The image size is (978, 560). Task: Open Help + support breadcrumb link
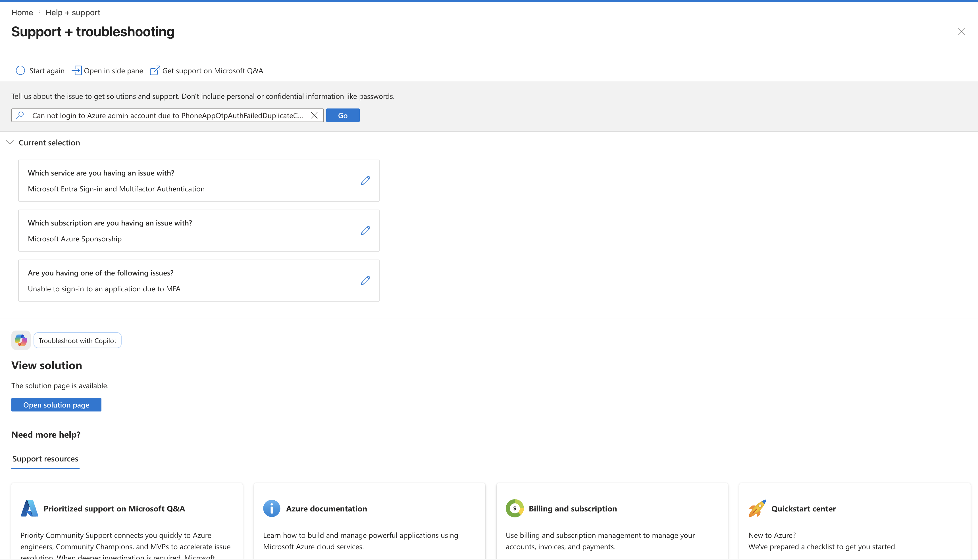tap(73, 12)
